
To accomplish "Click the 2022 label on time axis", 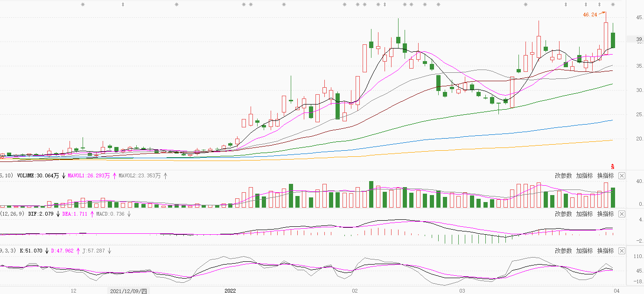I will (x=230, y=291).
